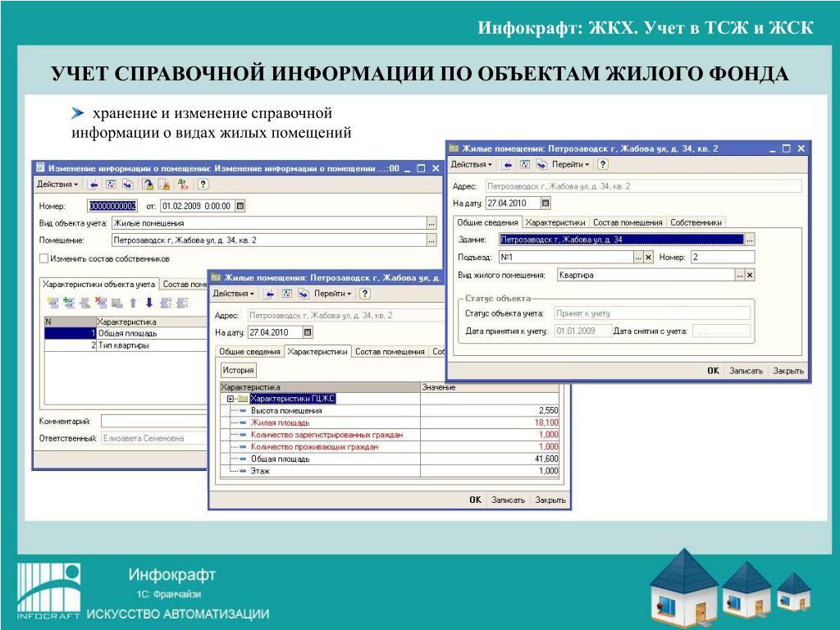Select Количество зарегистрированных граждан row
The image size is (840, 630).
[390, 435]
